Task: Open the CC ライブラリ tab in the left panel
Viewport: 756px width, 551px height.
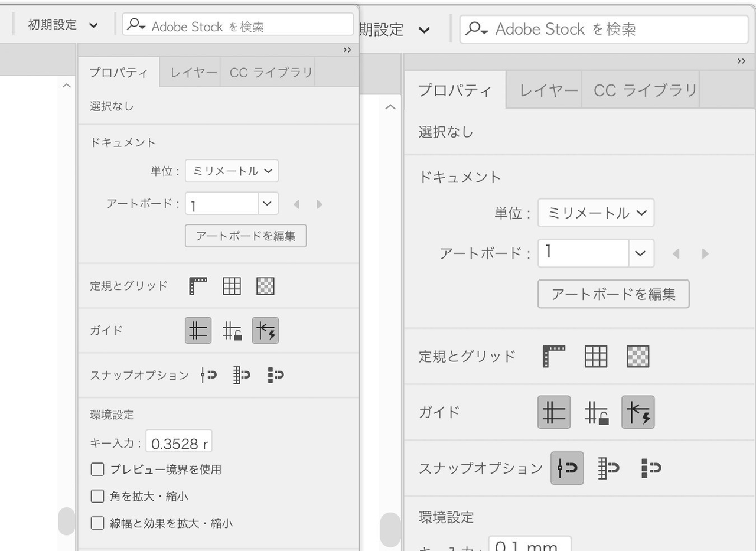Action: [271, 73]
